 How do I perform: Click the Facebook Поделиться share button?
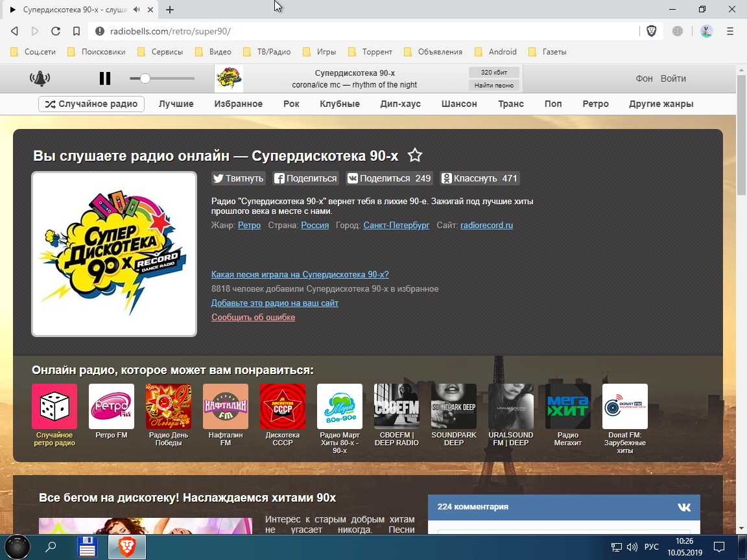[x=305, y=178]
